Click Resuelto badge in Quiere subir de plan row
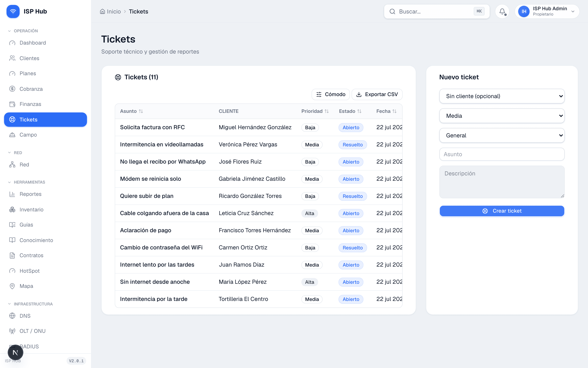 point(353,196)
